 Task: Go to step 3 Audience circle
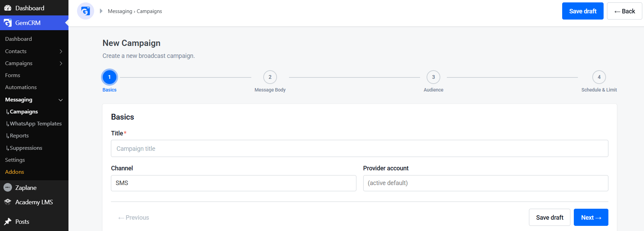tap(433, 77)
